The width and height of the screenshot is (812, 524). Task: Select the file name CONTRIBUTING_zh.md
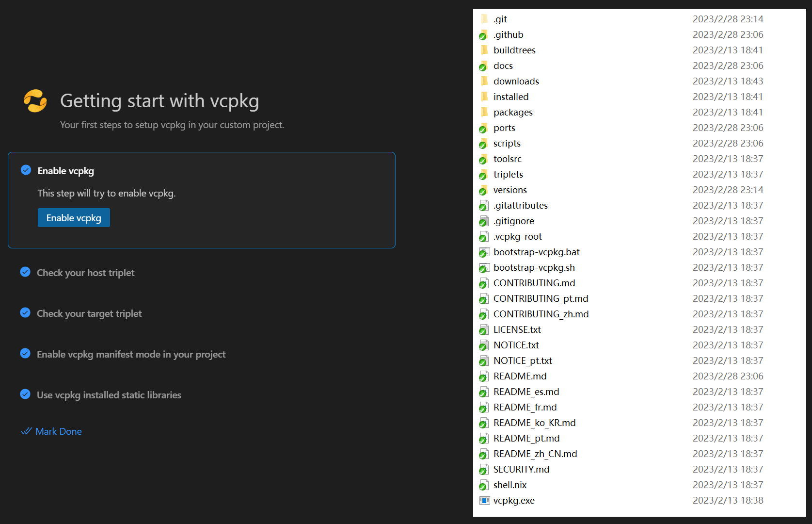541,314
